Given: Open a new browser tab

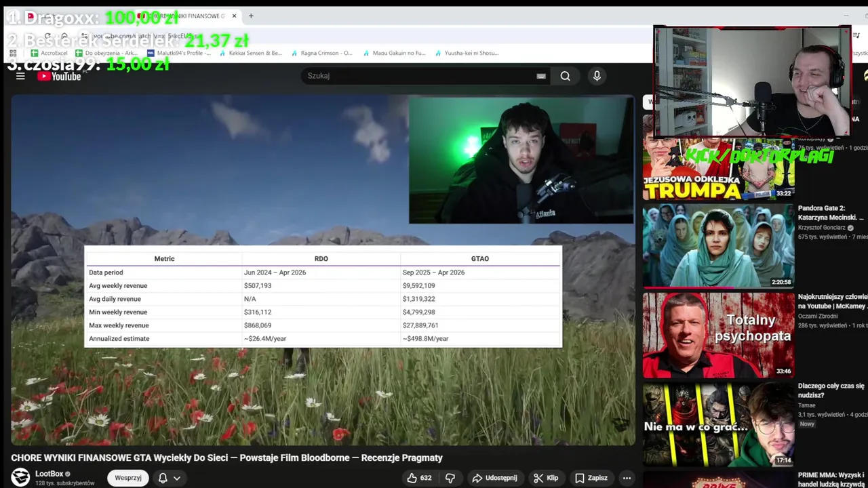Looking at the screenshot, I should coord(251,16).
